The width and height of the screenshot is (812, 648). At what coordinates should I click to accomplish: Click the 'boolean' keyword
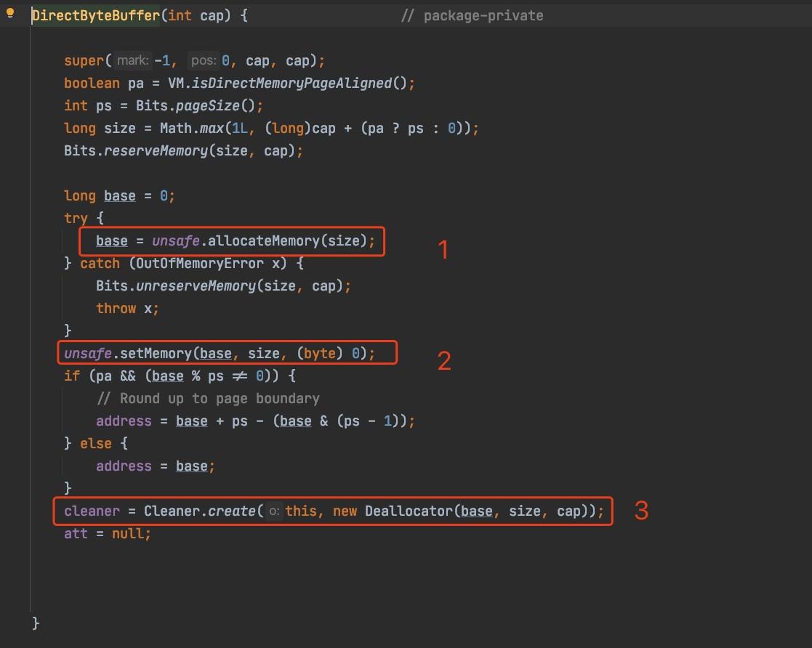click(92, 84)
